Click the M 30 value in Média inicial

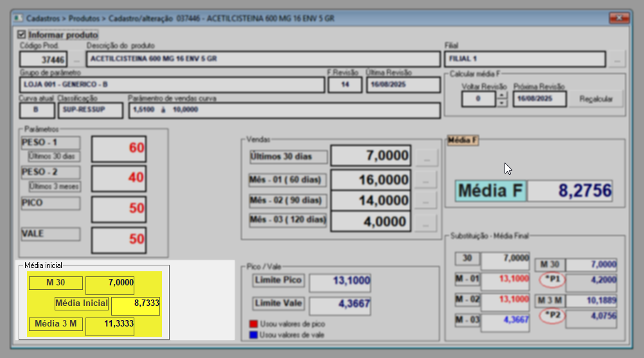pos(110,285)
